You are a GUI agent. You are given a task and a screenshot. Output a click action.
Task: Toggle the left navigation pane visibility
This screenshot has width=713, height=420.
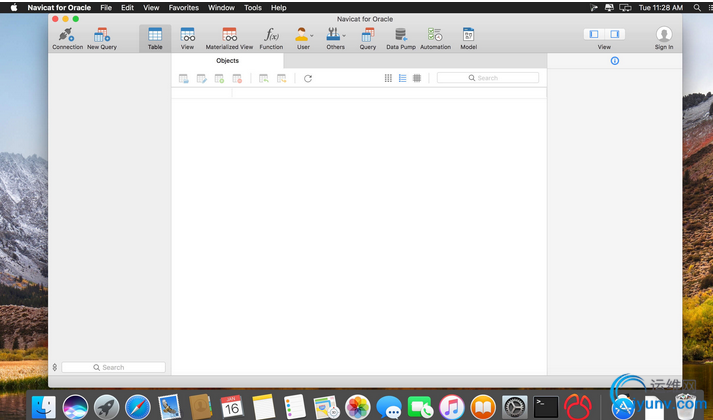point(594,34)
